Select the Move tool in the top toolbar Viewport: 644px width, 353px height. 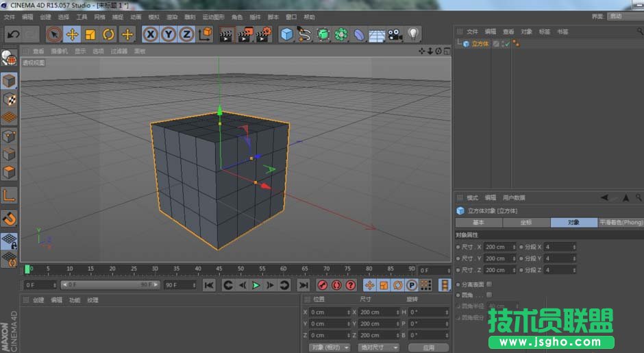[x=72, y=34]
